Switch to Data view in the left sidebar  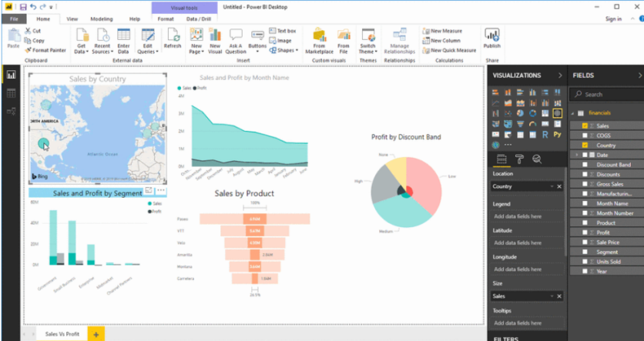point(11,93)
